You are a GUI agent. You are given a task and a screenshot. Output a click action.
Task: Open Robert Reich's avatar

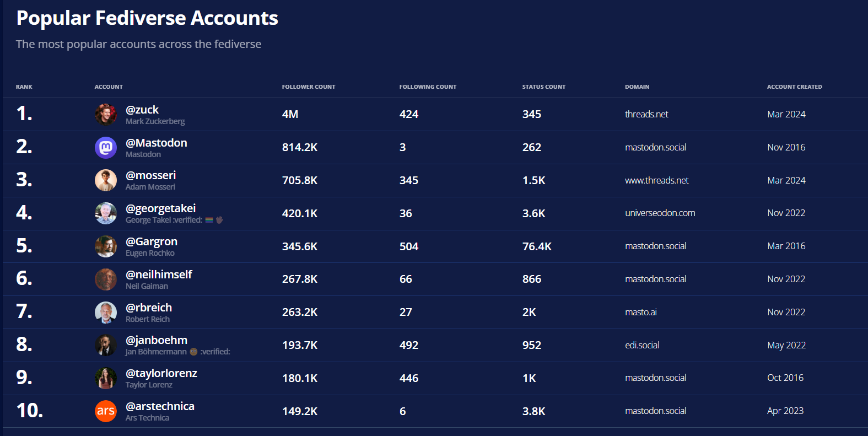(x=105, y=313)
